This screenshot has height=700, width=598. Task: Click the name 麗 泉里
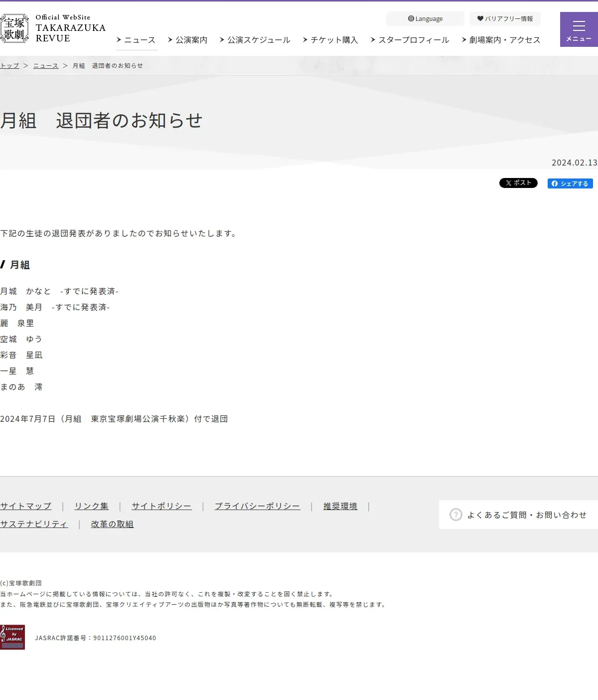point(17,323)
